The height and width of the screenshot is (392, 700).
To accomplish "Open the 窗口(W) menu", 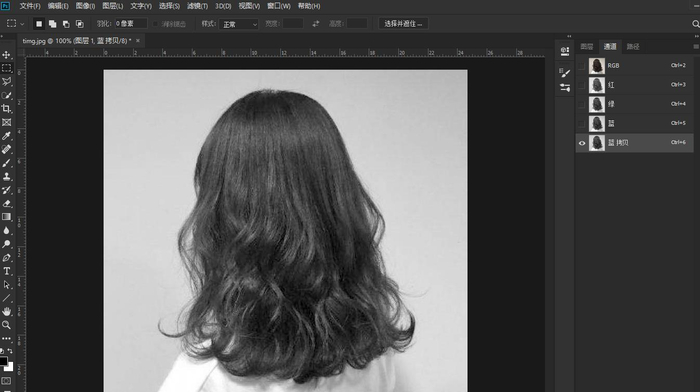I will (279, 6).
